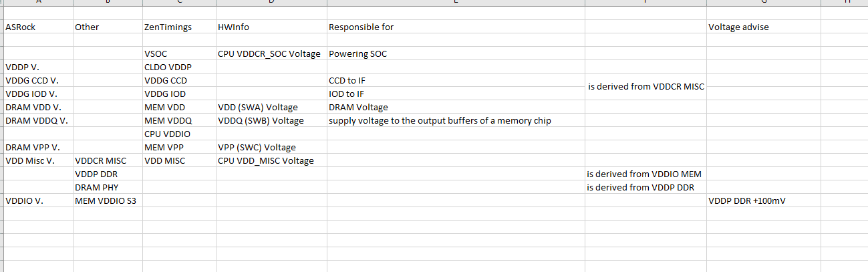Select the ASRock header cell
This screenshot has width=868, height=272.
(x=38, y=27)
